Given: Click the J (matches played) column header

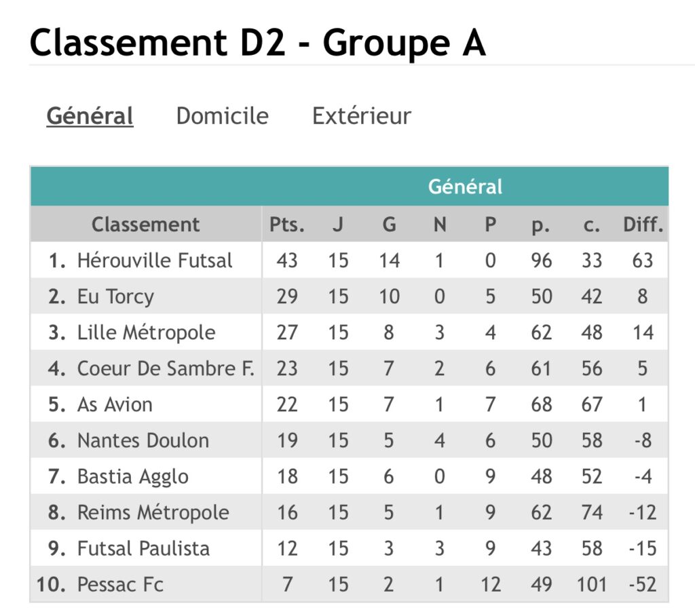Looking at the screenshot, I should 338,225.
